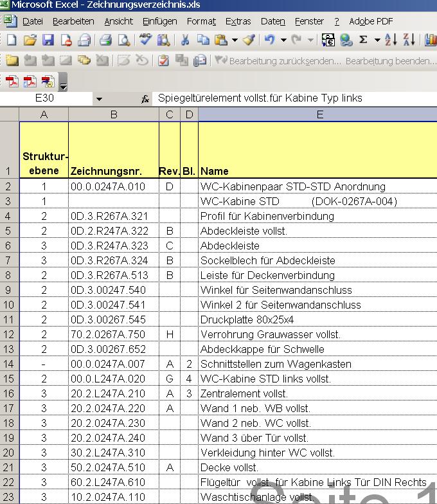Screen dimensions: 437x504
Task: Click the yellow folder icon in the reviewing toolbar
Action: tap(12, 60)
